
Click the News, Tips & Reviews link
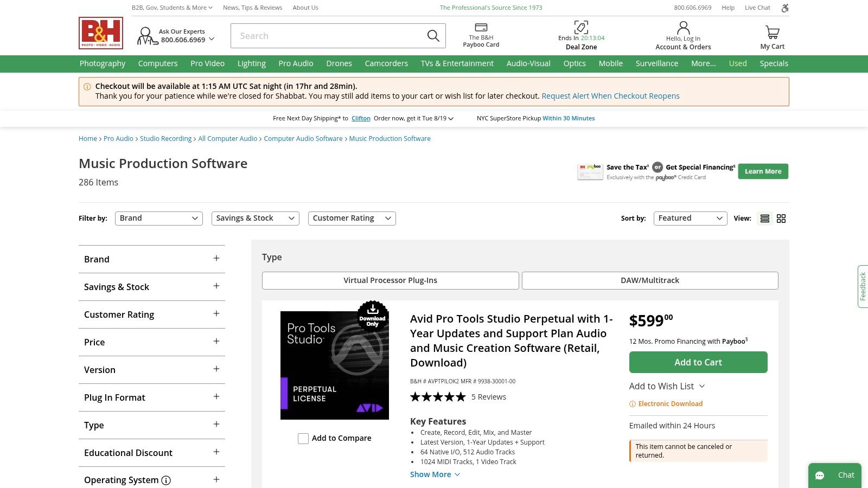[253, 8]
